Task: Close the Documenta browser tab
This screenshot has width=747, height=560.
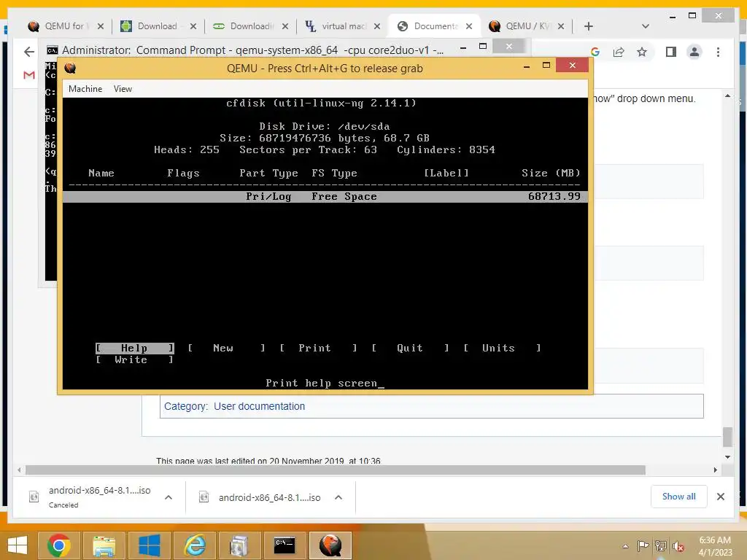Action: pos(469,26)
